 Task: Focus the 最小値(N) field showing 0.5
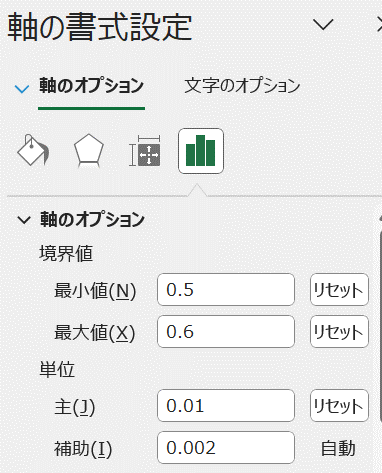click(x=226, y=289)
